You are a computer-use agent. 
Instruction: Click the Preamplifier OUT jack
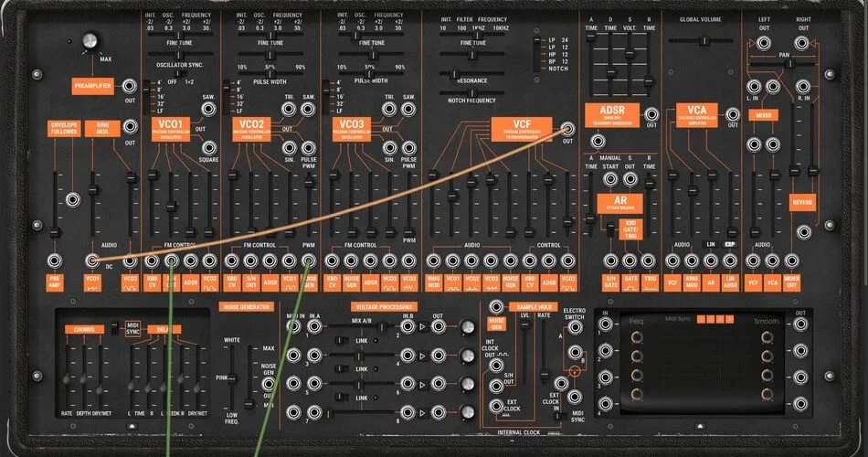coord(130,86)
